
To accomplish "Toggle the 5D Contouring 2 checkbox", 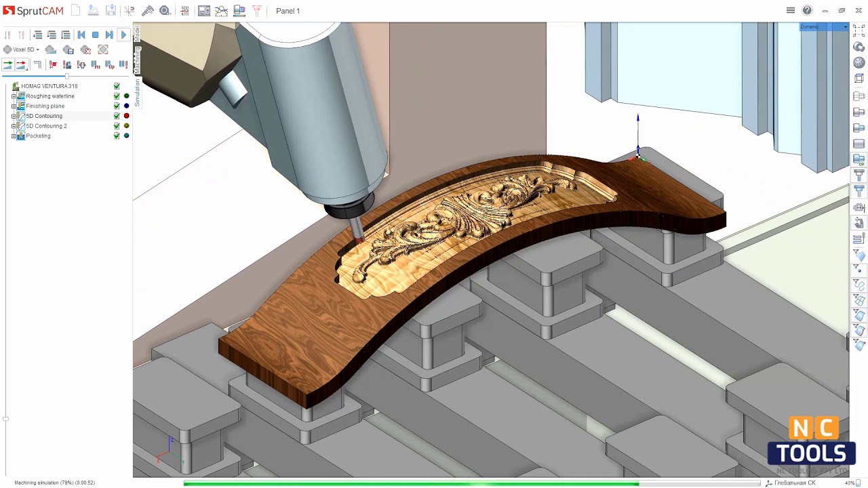I will point(117,126).
